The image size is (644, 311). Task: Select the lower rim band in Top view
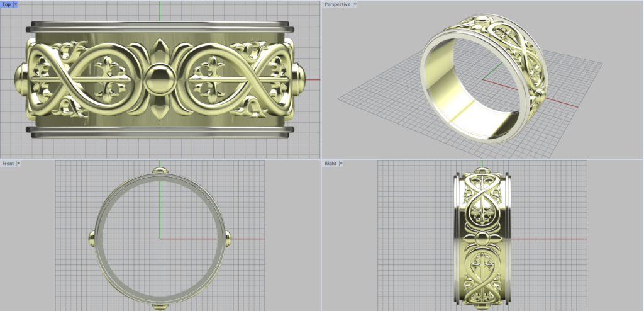[x=159, y=132]
